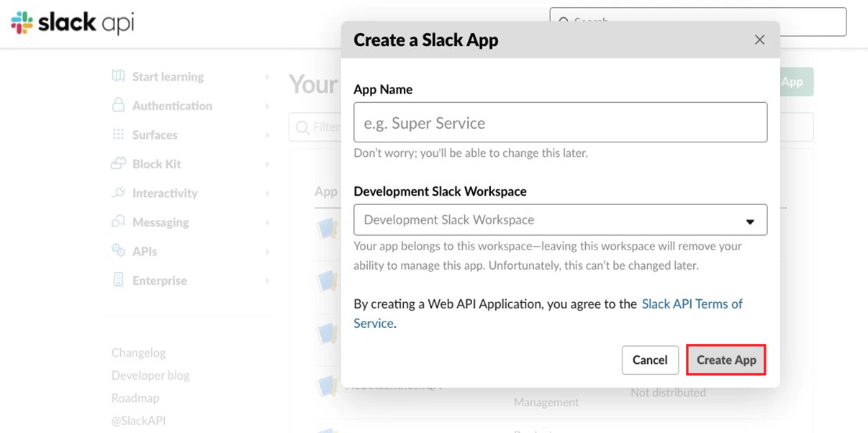The height and width of the screenshot is (433, 868).
Task: Dismiss the modal with the X button
Action: [759, 40]
